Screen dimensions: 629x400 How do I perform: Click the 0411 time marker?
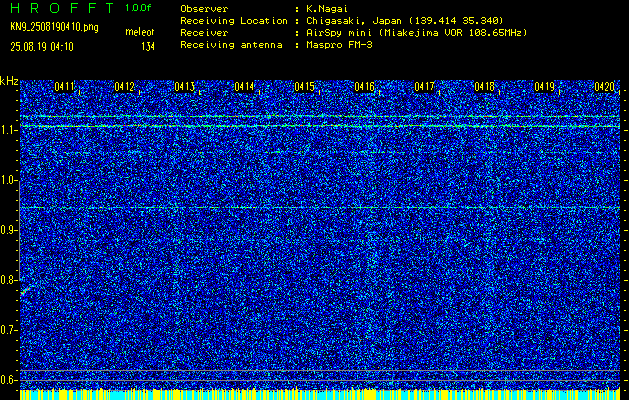click(x=64, y=87)
